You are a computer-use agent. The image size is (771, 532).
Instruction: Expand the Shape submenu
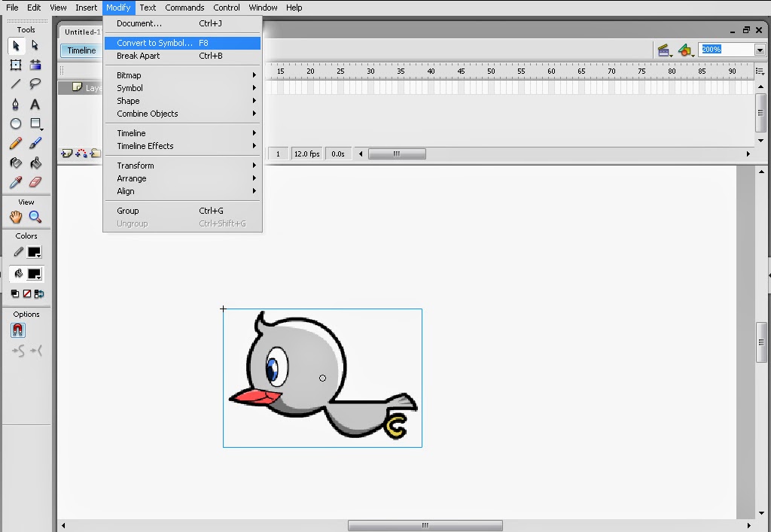pos(182,101)
